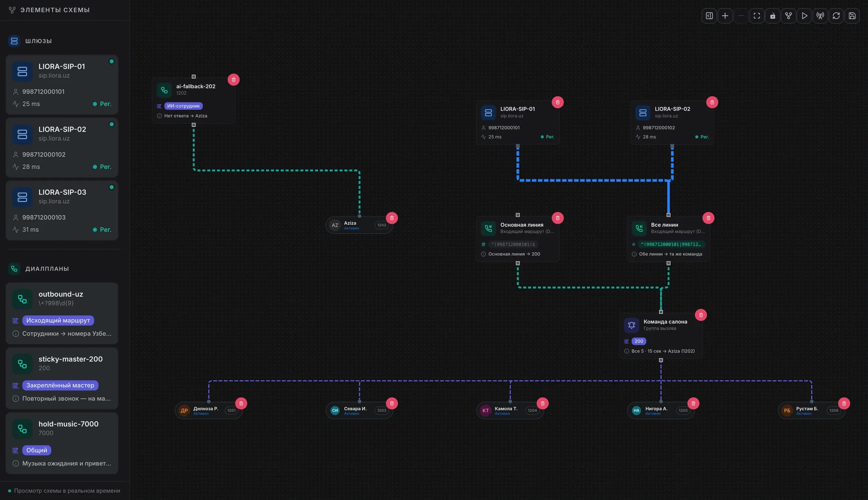The width and height of the screenshot is (868, 500).
Task: Delete the ai-fallback-202 node
Action: pyautogui.click(x=233, y=80)
